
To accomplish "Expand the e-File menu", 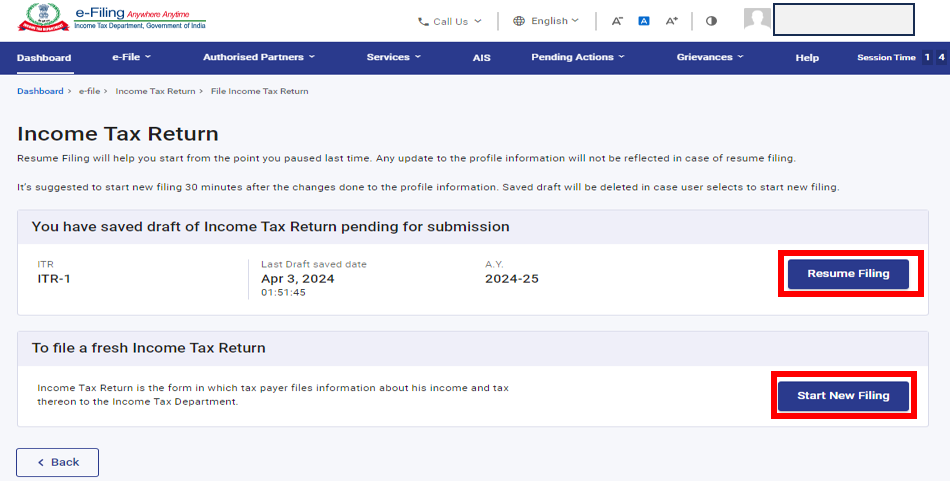I will tap(130, 58).
